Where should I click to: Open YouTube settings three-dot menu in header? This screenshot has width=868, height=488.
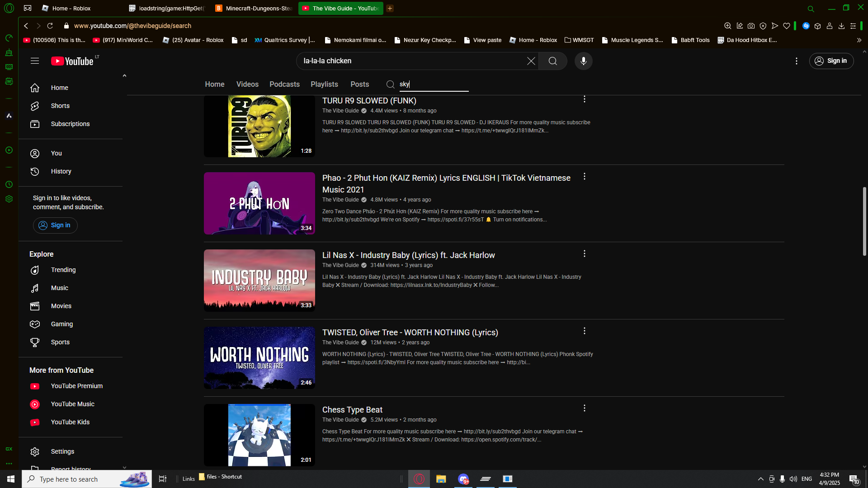coord(797,61)
